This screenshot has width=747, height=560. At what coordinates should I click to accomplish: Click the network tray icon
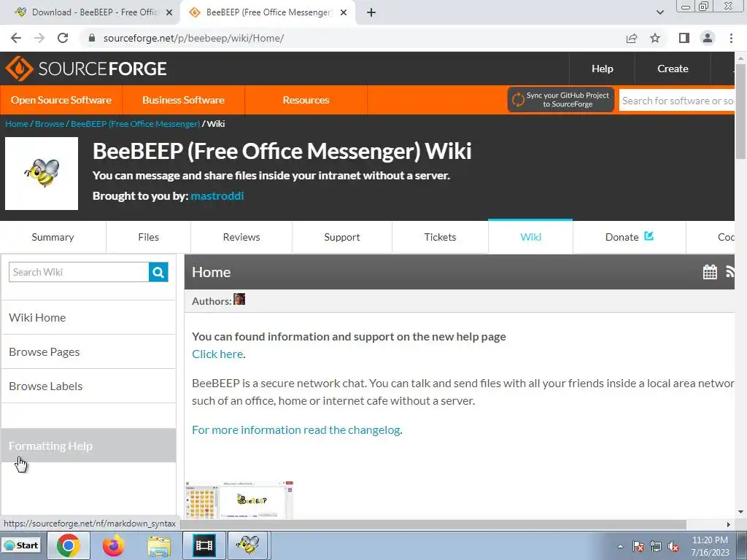(x=656, y=546)
